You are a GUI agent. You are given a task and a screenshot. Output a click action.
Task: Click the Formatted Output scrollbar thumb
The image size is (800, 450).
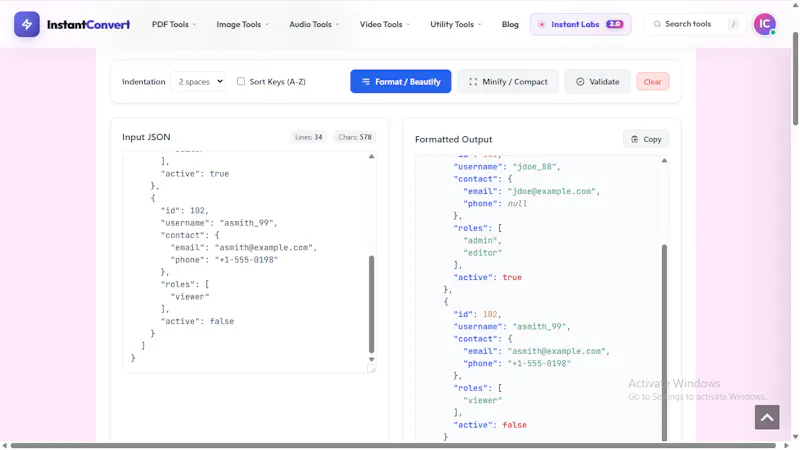[664, 343]
